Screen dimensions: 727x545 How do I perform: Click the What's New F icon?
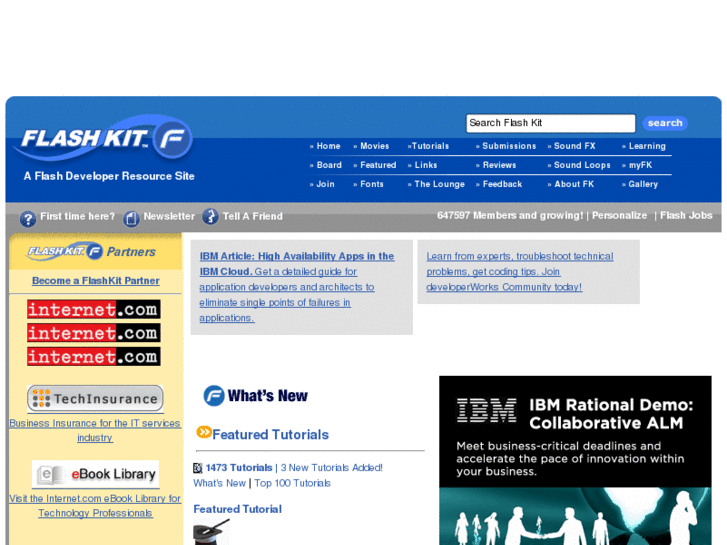[214, 396]
